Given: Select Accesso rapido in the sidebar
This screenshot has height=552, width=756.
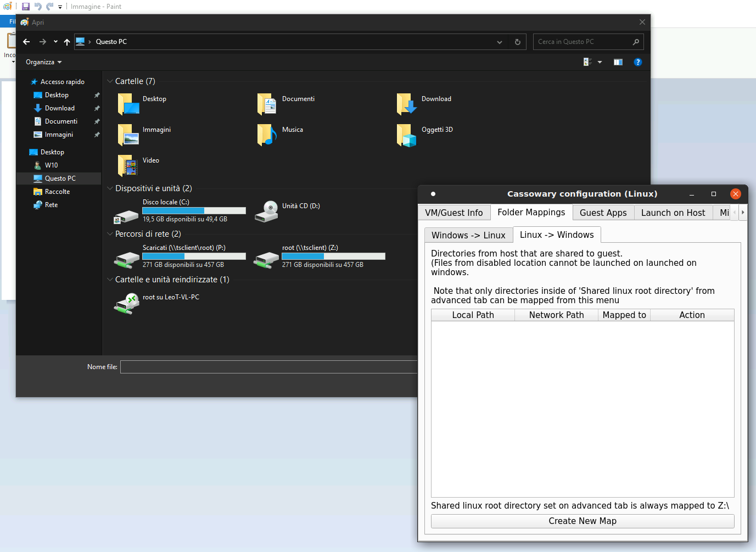Looking at the screenshot, I should coord(58,82).
